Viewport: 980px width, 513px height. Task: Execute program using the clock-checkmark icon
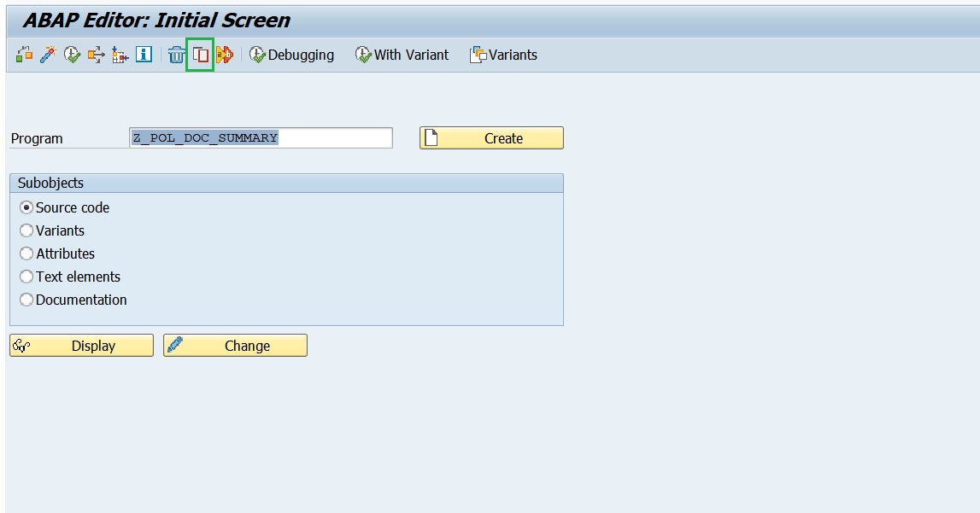(x=72, y=55)
